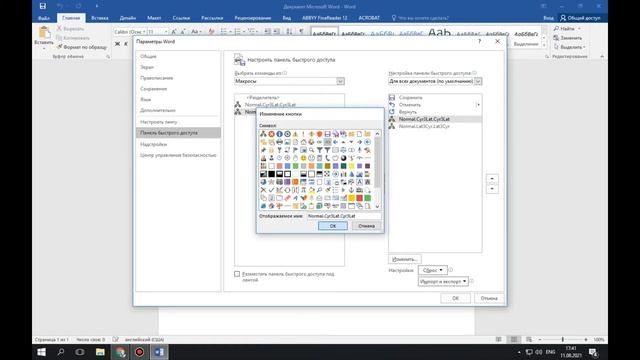Image resolution: width=640 pixels, height=360 pixels.
Task: Choose the blue left arrow symbol
Action: coord(335,142)
